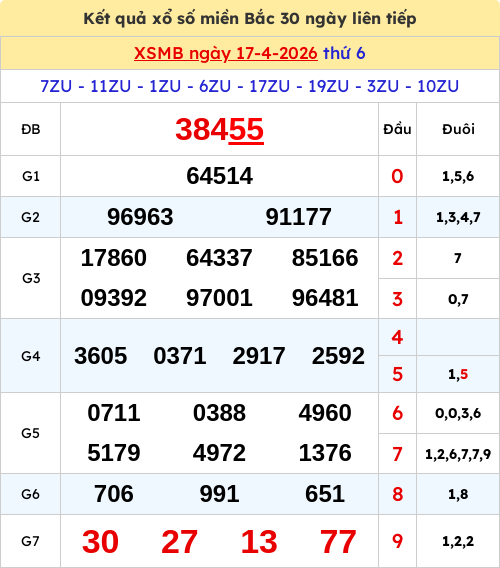Click head digit 6 in Đầu column
The image size is (500, 568).
(397, 413)
